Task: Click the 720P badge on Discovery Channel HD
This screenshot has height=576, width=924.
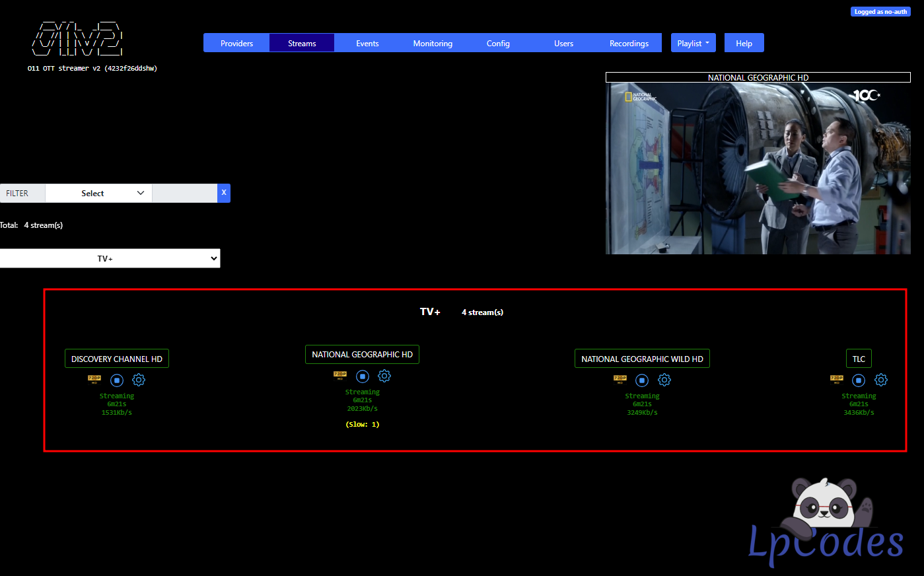Action: pos(94,380)
